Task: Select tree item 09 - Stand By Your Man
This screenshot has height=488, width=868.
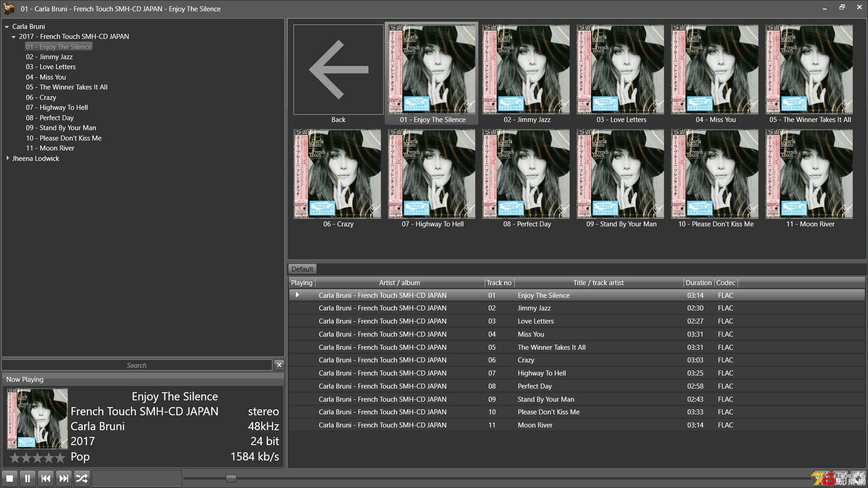Action: [x=61, y=128]
